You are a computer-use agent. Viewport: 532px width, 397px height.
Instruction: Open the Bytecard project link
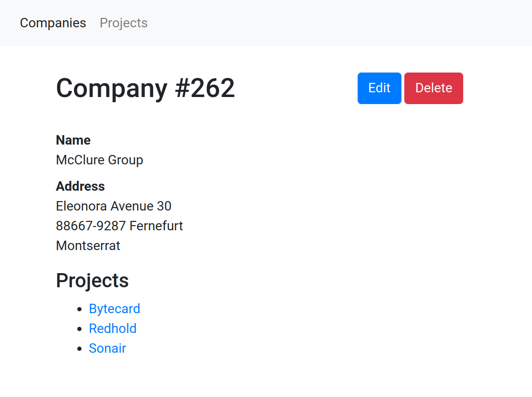point(115,309)
